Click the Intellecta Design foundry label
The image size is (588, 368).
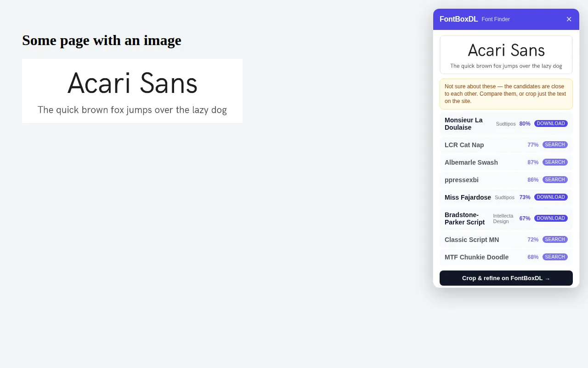pos(503,218)
